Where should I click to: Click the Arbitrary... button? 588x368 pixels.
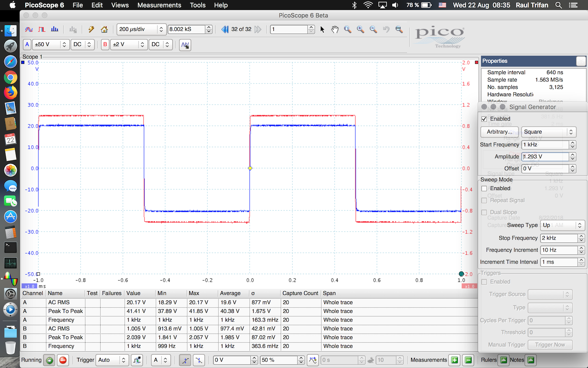(500, 132)
